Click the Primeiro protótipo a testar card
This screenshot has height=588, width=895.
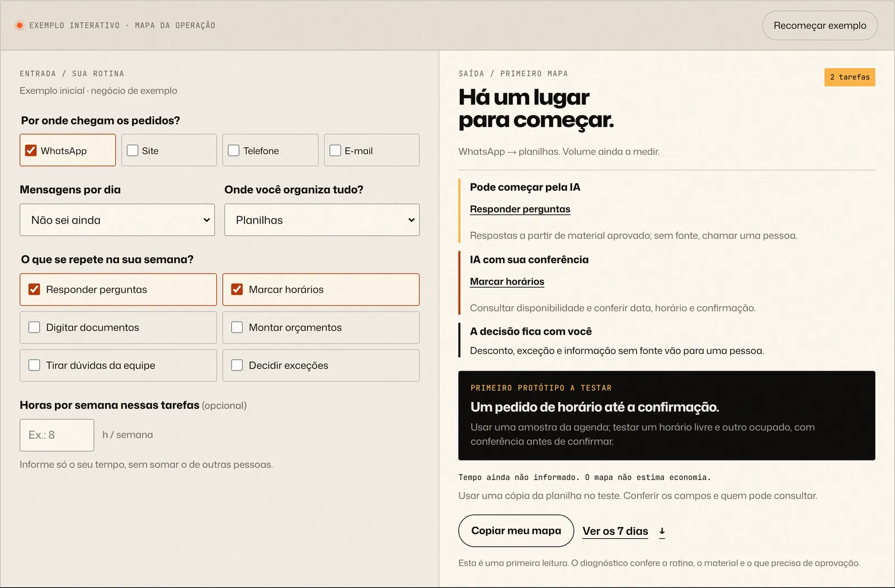click(666, 415)
